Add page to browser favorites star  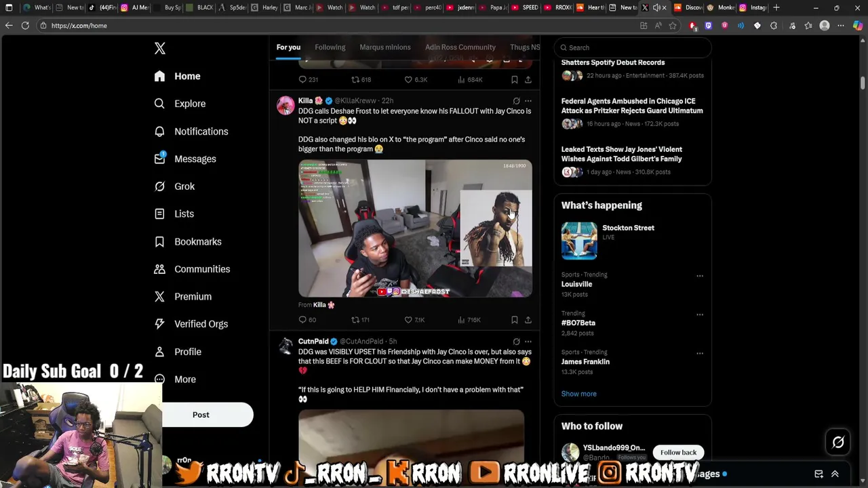click(673, 26)
